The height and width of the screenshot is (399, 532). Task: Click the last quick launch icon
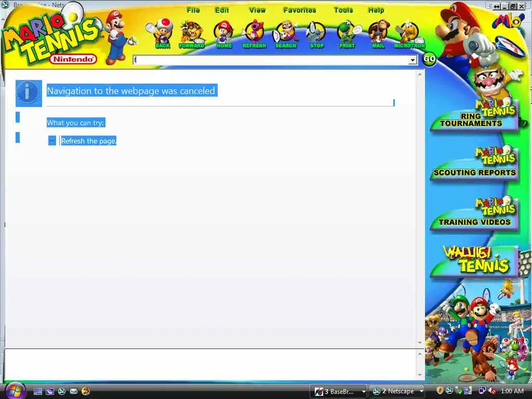[86, 391]
